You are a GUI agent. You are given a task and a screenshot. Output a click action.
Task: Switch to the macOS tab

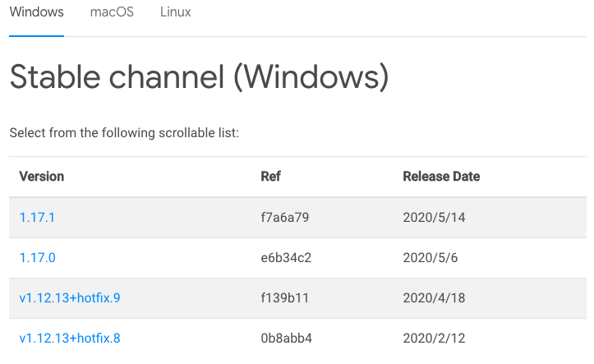coord(112,12)
